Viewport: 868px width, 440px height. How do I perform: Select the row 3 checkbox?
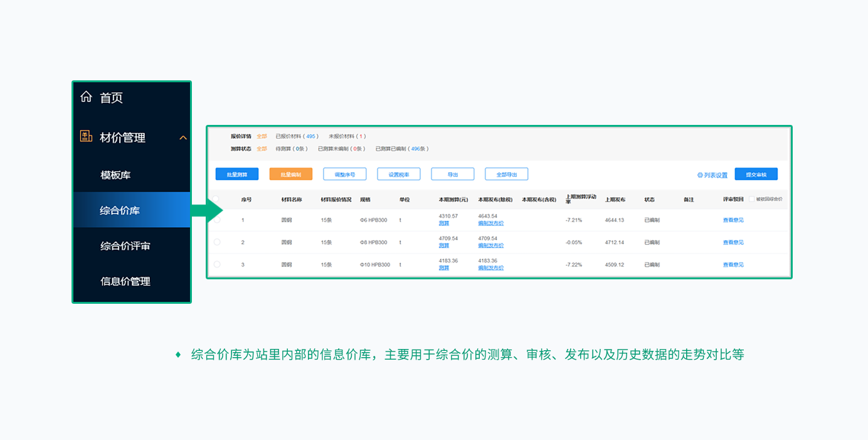(217, 264)
